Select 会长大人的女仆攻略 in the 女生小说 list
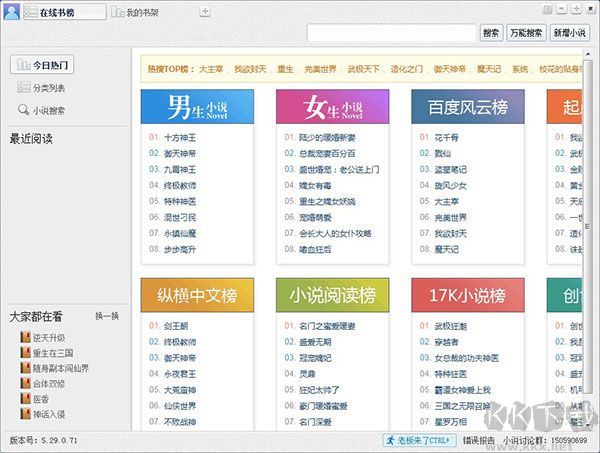This screenshot has height=453, width=600. click(335, 233)
